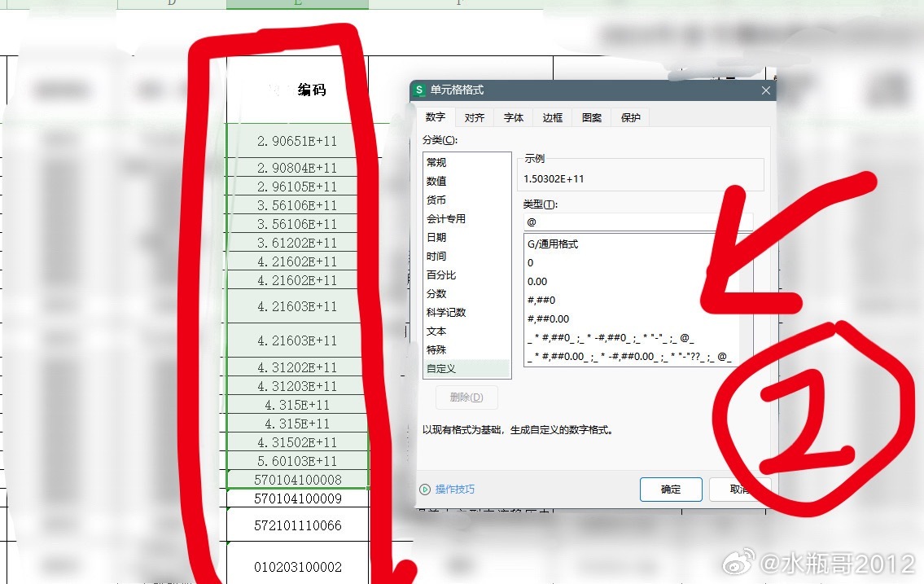This screenshot has height=584, width=924.
Task: Select cell 570104100008
Action: pos(298,480)
